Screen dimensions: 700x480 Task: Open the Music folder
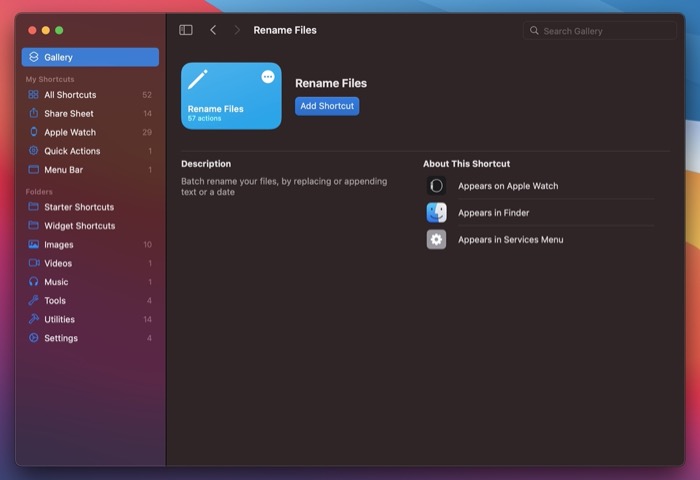point(90,282)
